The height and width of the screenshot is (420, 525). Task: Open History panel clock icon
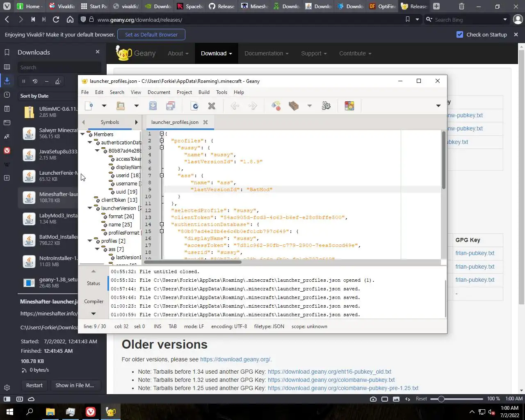(7, 95)
